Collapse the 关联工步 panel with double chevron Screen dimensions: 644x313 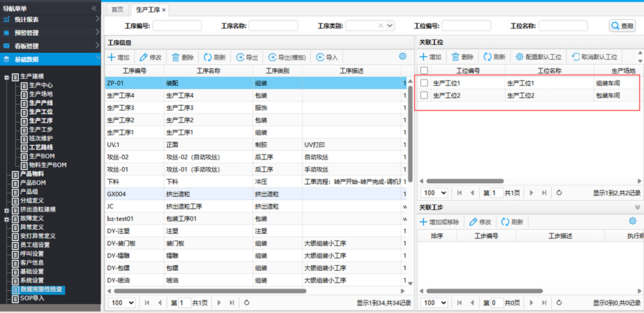(638, 207)
